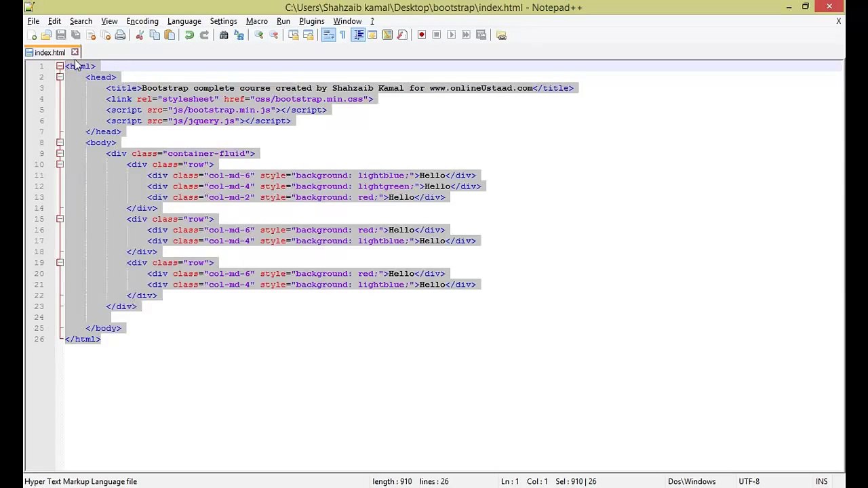The height and width of the screenshot is (488, 868).
Task: Stop macro recording button
Action: 437,35
